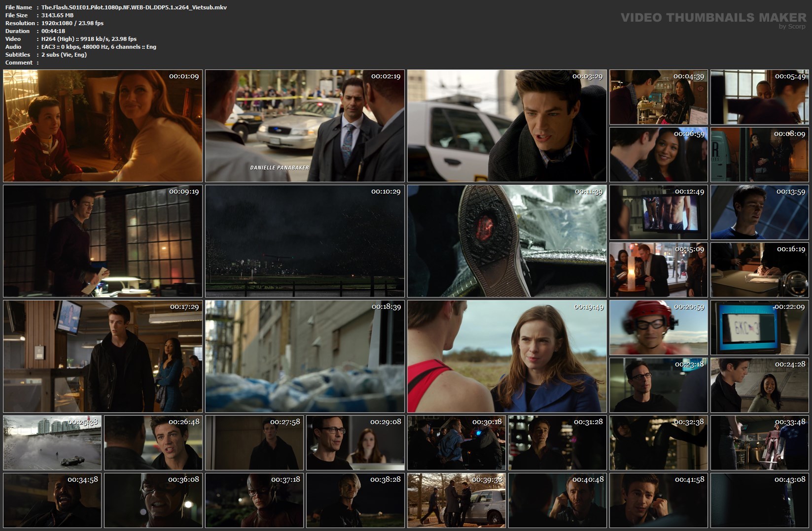Image resolution: width=812 pixels, height=531 pixels.
Task: Click the resolution value 1920x1080 / 23.98 fps
Action: [x=72, y=23]
